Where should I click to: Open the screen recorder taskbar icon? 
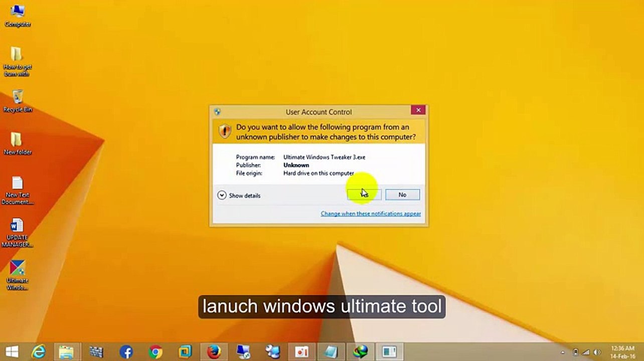(x=302, y=352)
